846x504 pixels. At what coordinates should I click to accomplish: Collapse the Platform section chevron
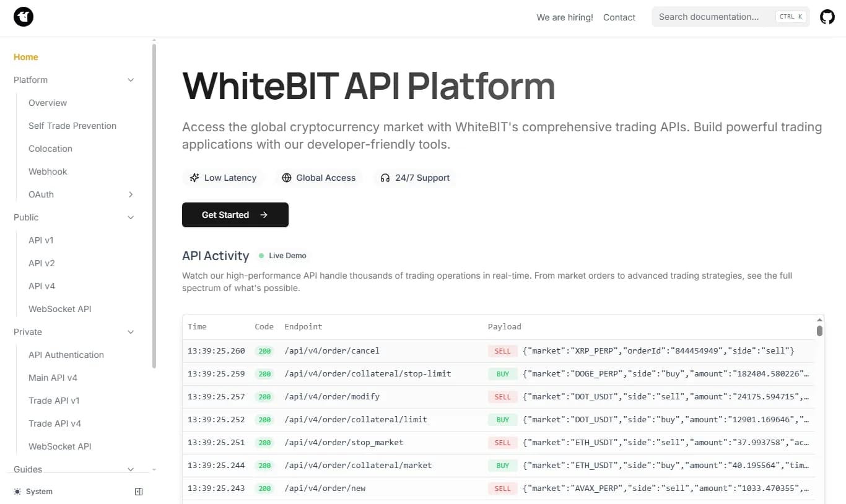click(x=131, y=80)
